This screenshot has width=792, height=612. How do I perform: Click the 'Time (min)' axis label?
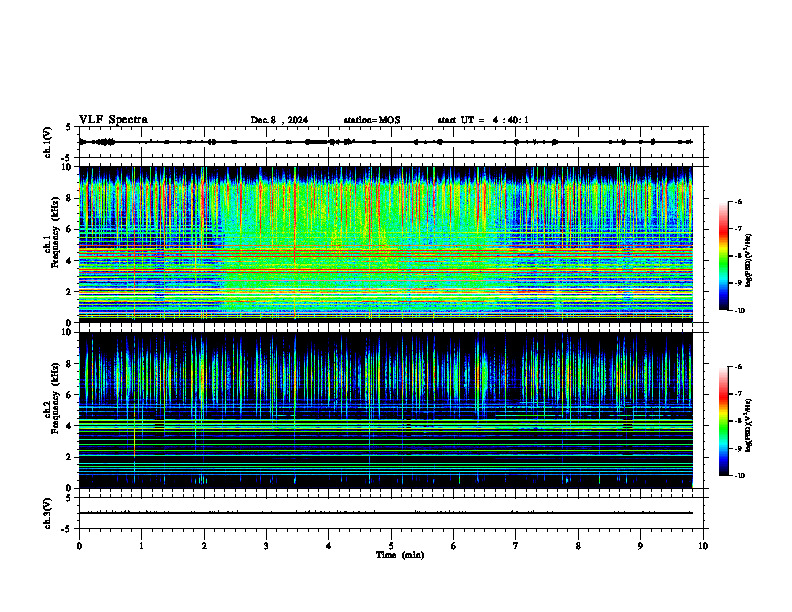click(400, 555)
